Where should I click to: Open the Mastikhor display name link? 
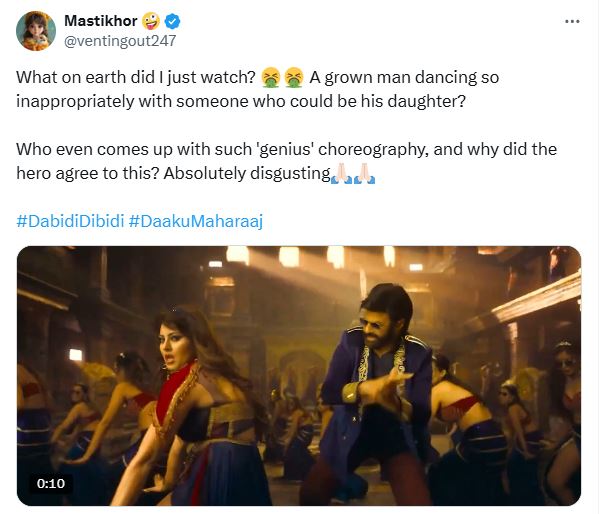point(99,22)
